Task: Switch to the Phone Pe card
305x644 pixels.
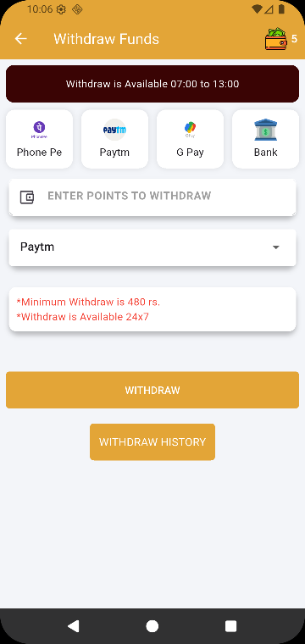Action: point(40,139)
